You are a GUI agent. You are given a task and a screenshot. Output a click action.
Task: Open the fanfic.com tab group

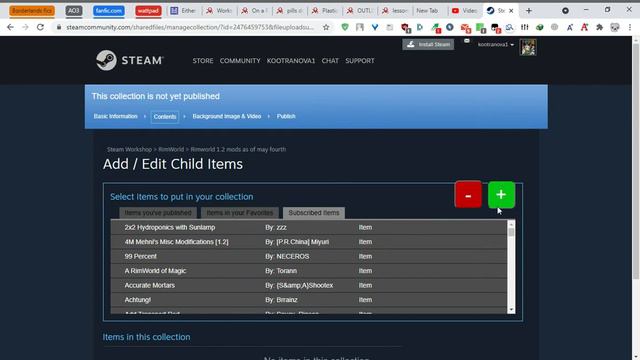109,11
